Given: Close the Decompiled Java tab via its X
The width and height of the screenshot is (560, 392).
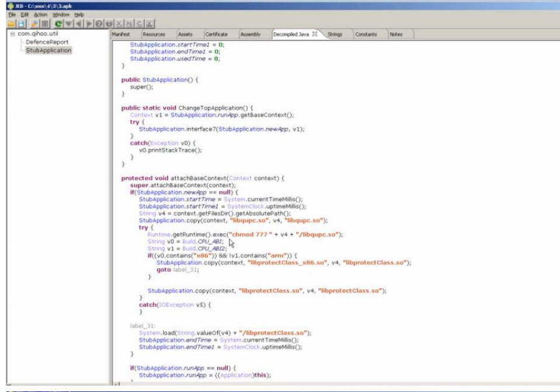Looking at the screenshot, I should point(315,34).
